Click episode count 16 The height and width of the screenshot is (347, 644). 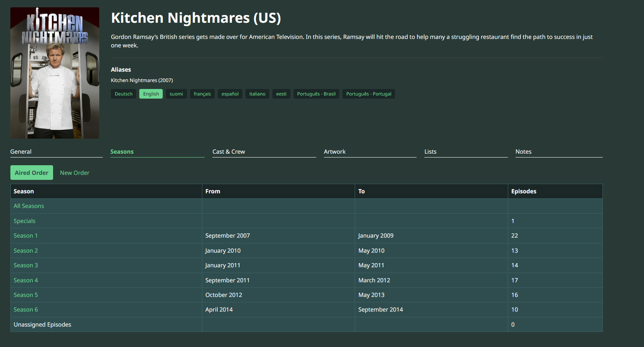tap(514, 295)
